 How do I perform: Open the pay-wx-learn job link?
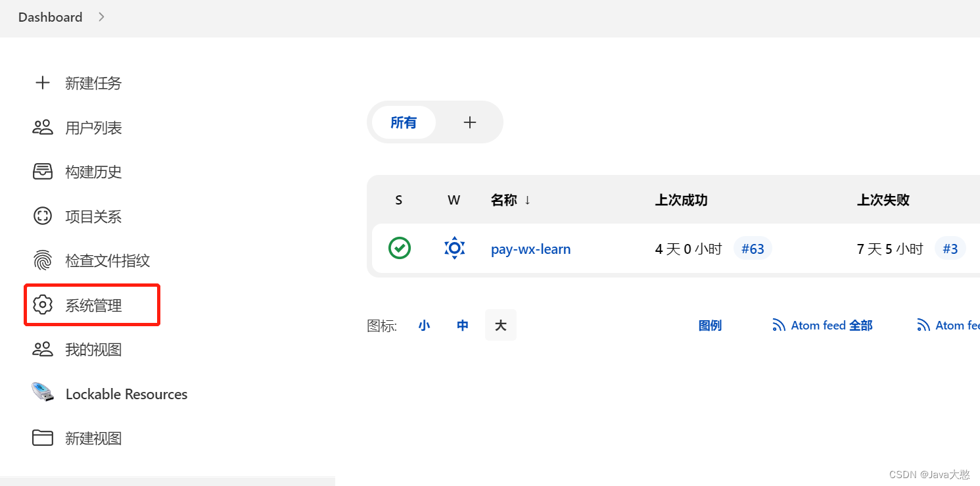coord(531,249)
